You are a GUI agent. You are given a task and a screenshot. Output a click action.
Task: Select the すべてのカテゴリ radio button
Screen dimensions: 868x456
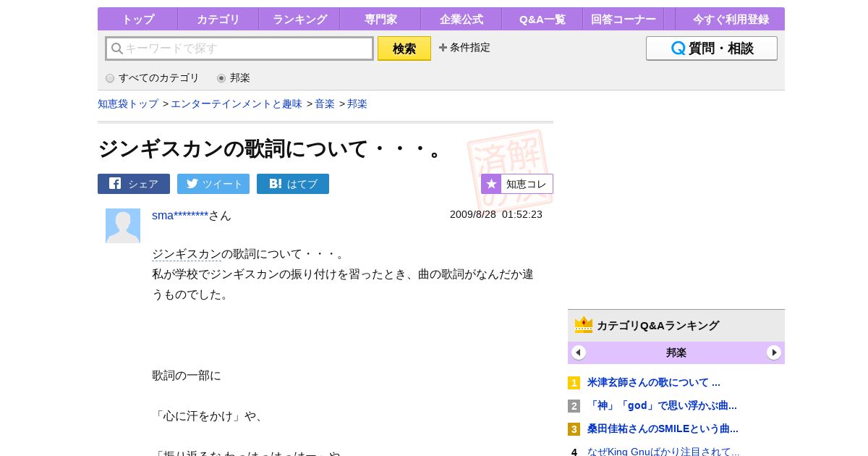tap(110, 78)
